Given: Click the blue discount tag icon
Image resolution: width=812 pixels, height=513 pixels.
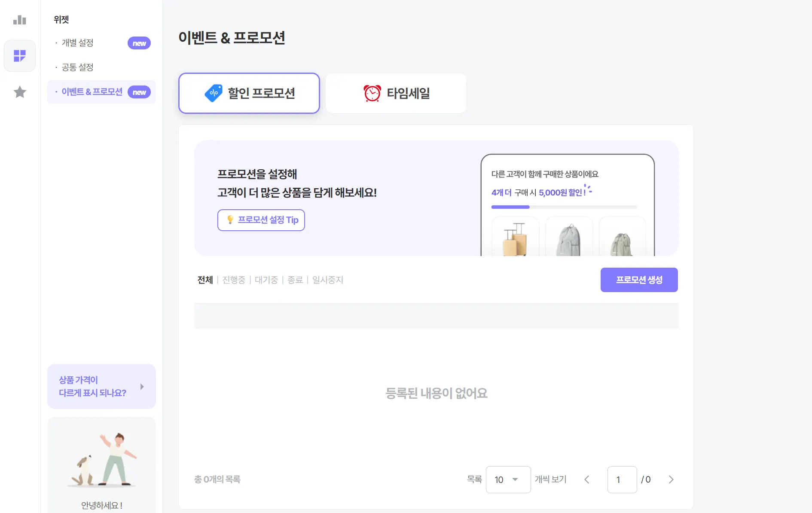Looking at the screenshot, I should point(214,93).
